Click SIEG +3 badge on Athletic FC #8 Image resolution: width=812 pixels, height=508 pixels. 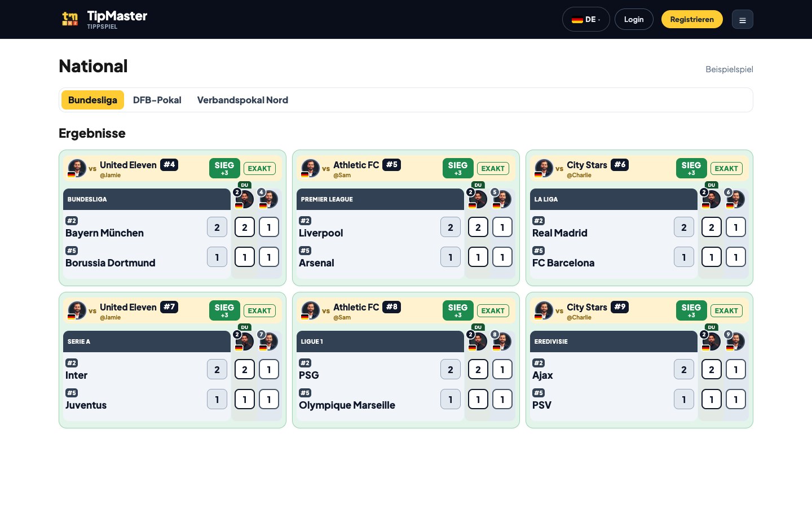pos(458,310)
